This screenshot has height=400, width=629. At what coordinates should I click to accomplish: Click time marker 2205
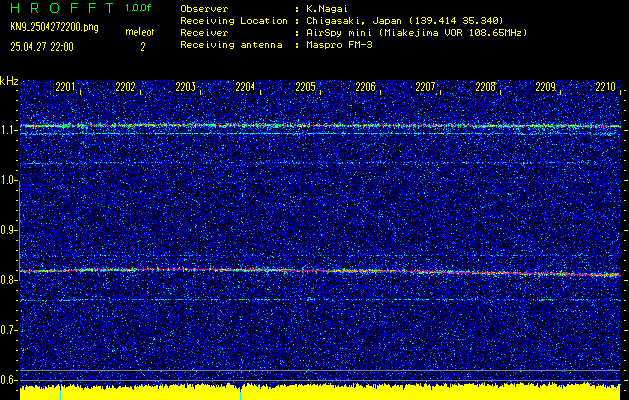(305, 87)
